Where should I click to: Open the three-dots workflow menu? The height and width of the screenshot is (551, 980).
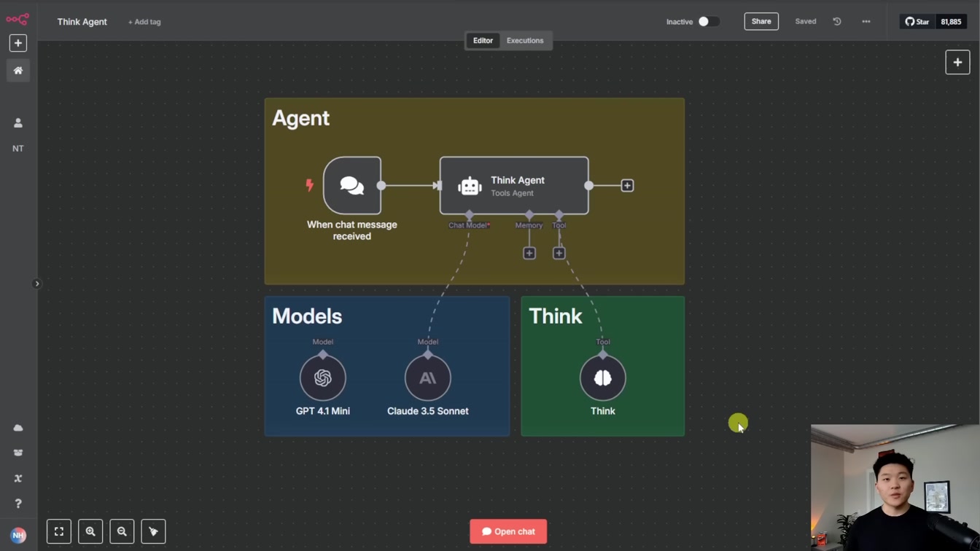point(866,22)
